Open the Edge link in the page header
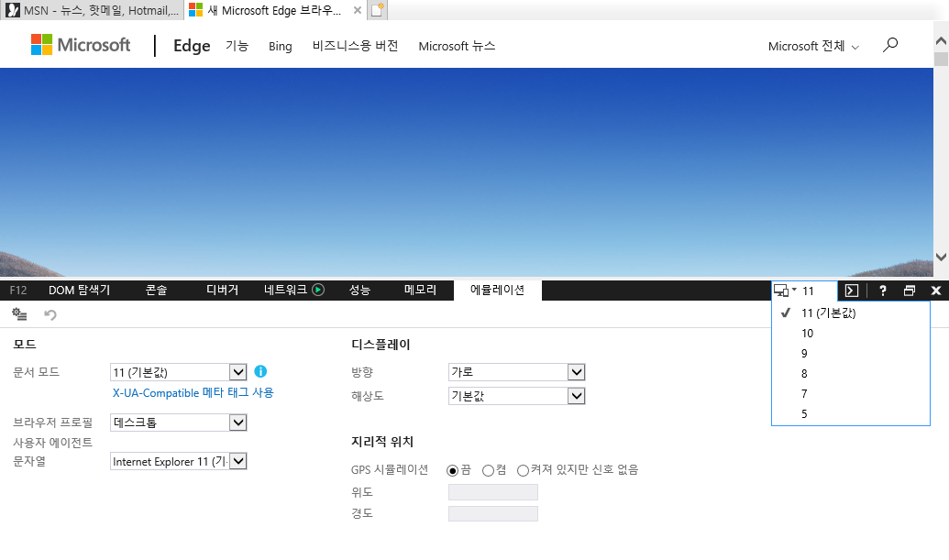 [192, 45]
